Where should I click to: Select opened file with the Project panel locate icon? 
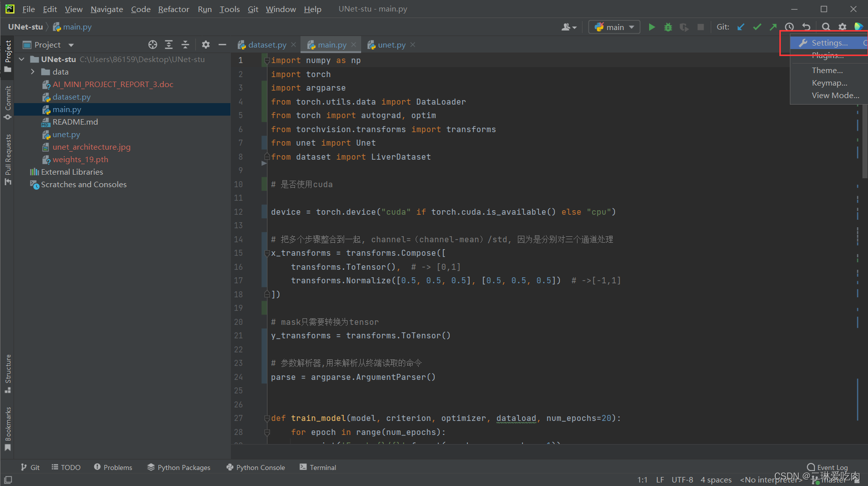[x=153, y=45]
